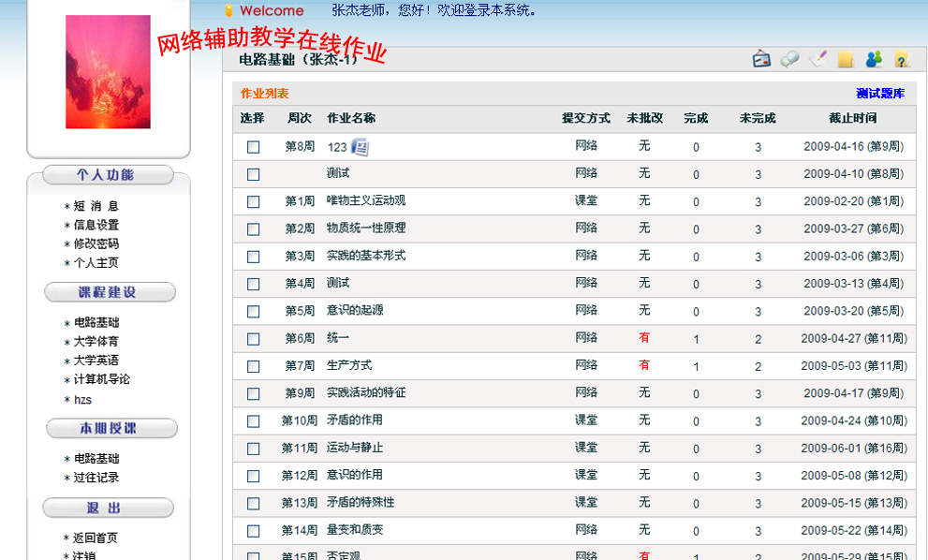Open the chat bubbles discussion icon
Screen dimensions: 928x560
tap(790, 60)
